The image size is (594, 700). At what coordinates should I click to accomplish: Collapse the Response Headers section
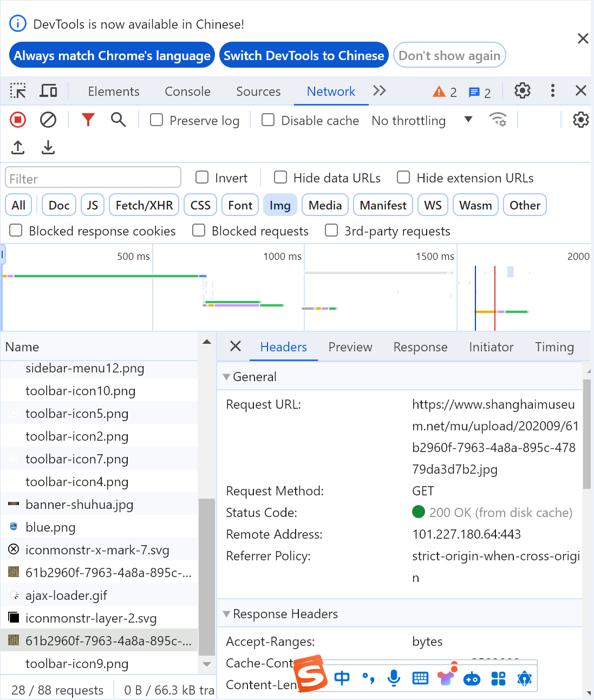[227, 614]
